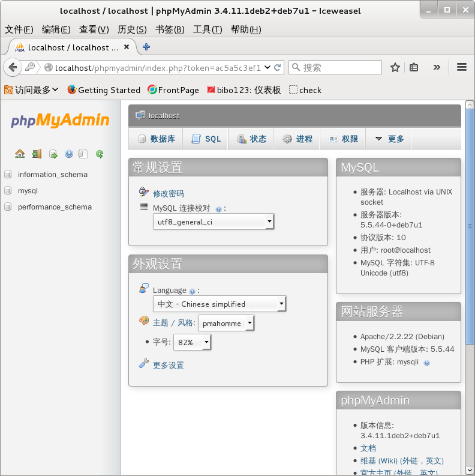
Task: Open the MySQL 连接校对 utf8_general_ci dropdown
Action: [x=213, y=222]
